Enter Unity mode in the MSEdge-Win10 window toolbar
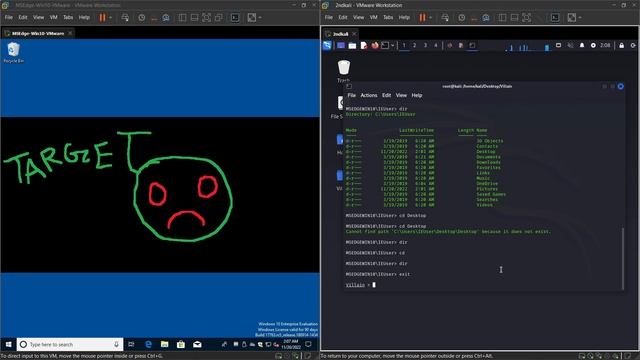This screenshot has width=640, height=360. click(x=219, y=18)
